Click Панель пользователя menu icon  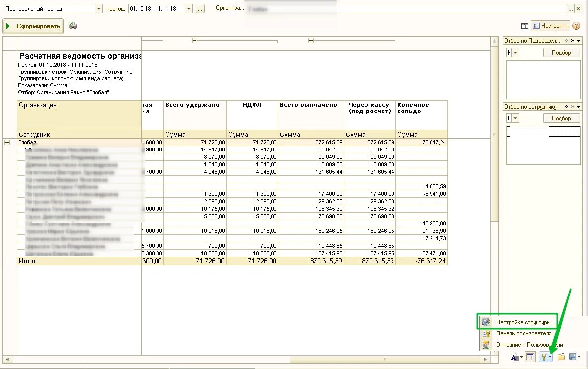[x=486, y=333]
